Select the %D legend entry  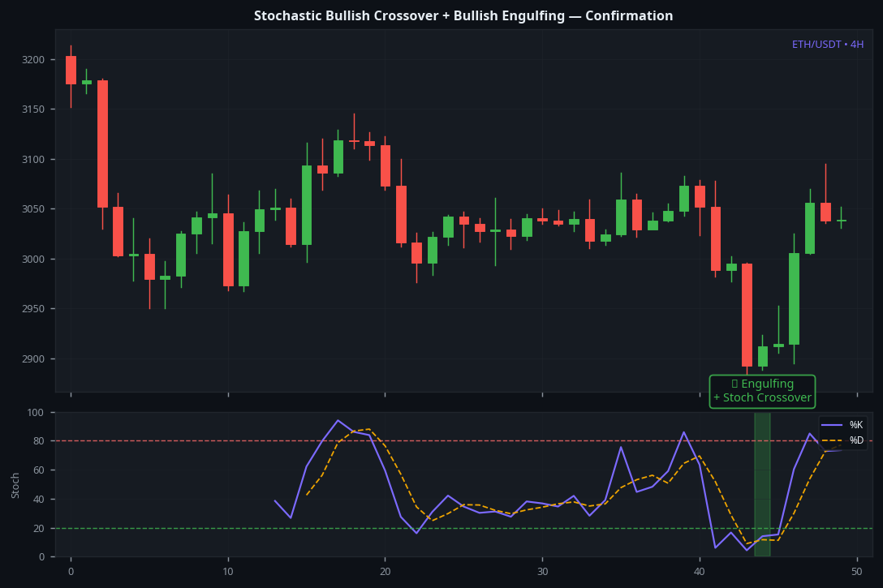pyautogui.click(x=842, y=440)
